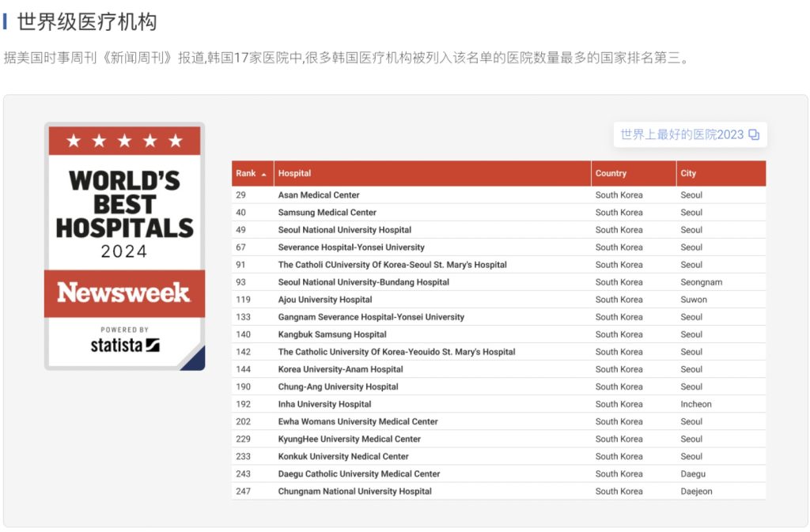Select rank number 247

point(244,492)
